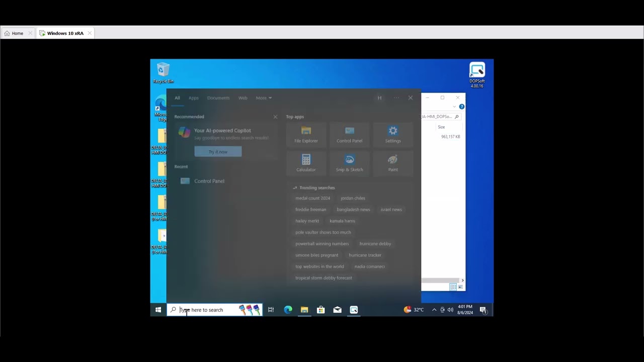This screenshot has height=362, width=644.
Task: Search trending 'nadia comaneci'
Action: (x=369, y=266)
